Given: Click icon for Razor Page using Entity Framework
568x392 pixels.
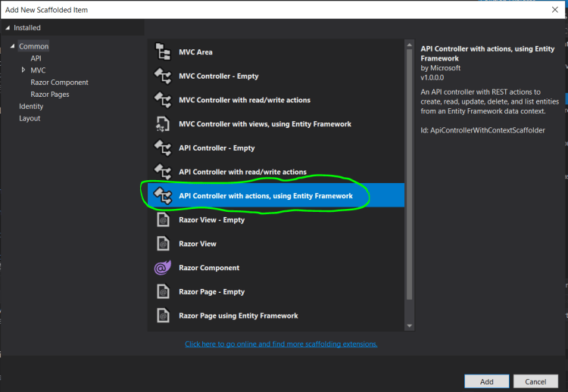Looking at the screenshot, I should (163, 316).
